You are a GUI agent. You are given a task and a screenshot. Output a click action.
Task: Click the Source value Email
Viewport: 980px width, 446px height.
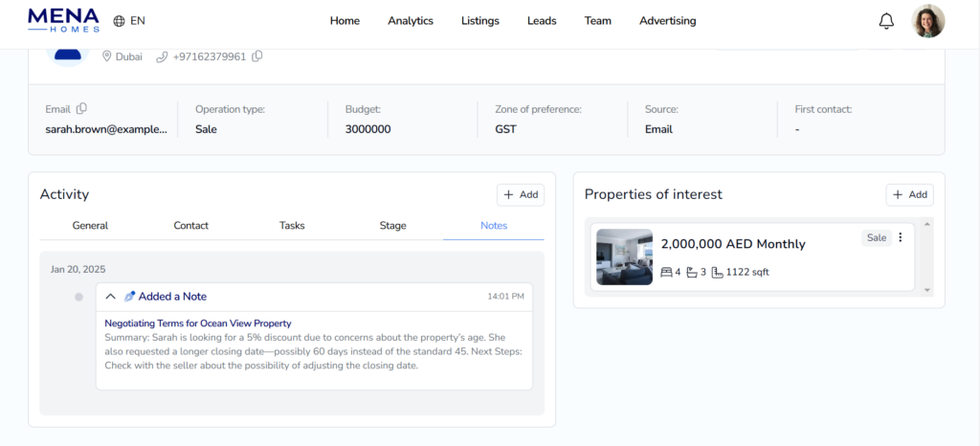pyautogui.click(x=658, y=129)
